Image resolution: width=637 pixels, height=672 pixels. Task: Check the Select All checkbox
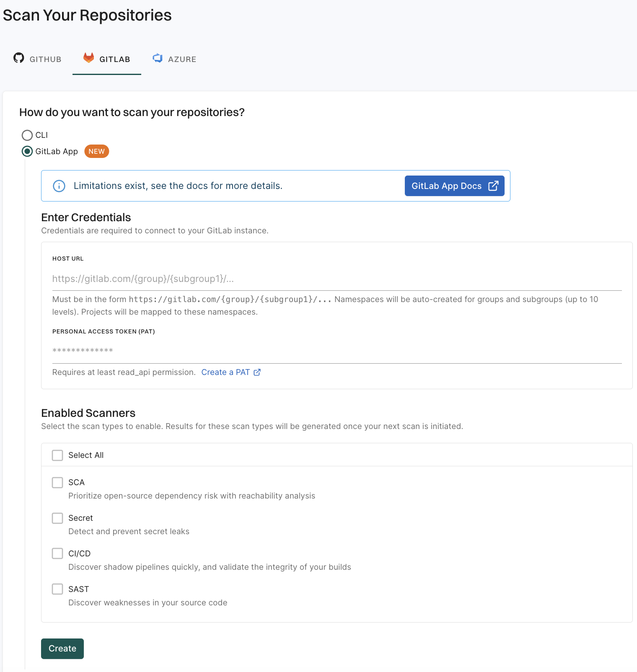(57, 455)
